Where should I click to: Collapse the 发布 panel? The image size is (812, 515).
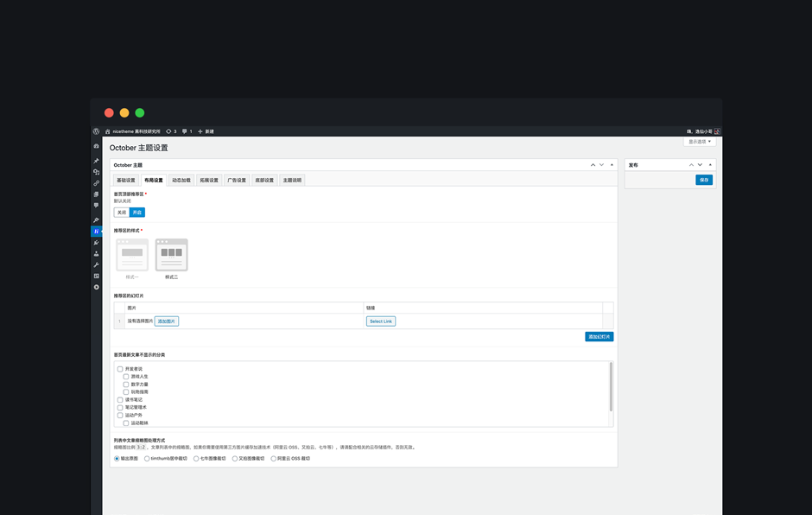tap(710, 165)
